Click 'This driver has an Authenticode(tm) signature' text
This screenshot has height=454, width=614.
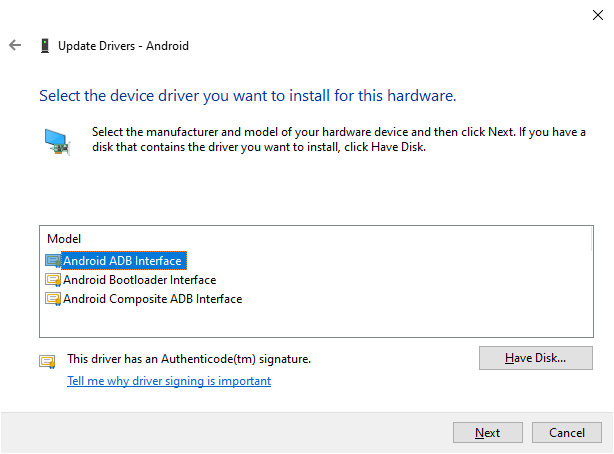click(x=189, y=359)
